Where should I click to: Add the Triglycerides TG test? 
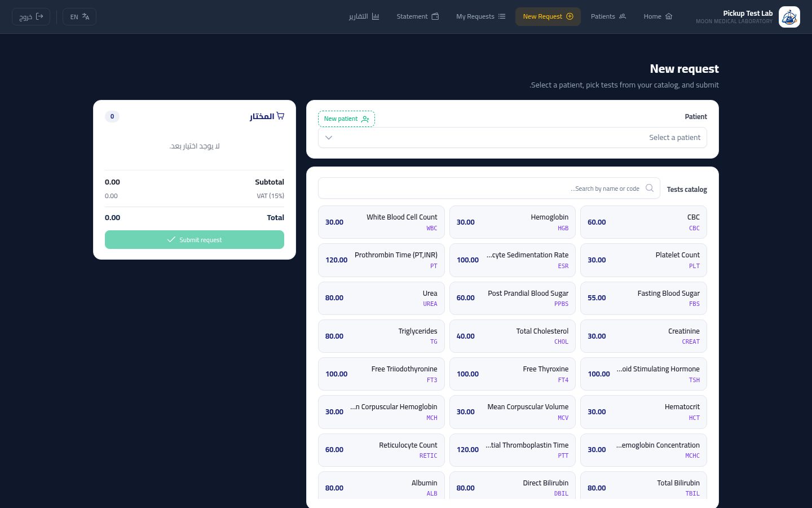pos(381,336)
